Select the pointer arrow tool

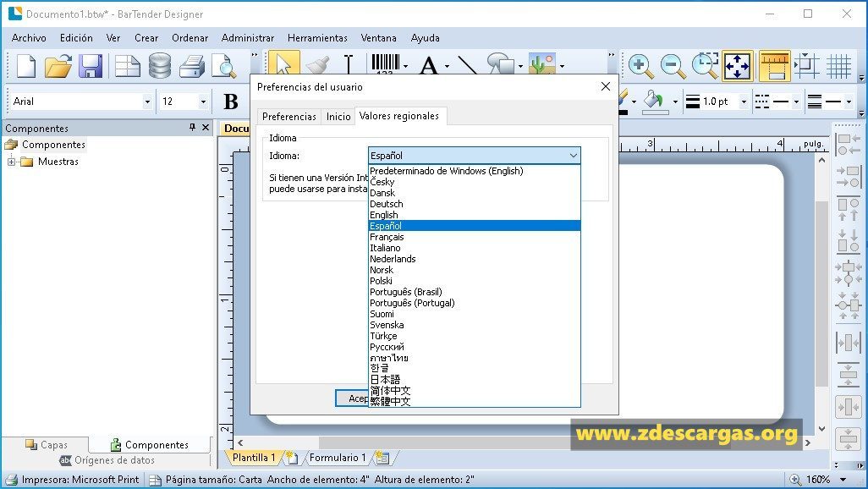pos(284,64)
